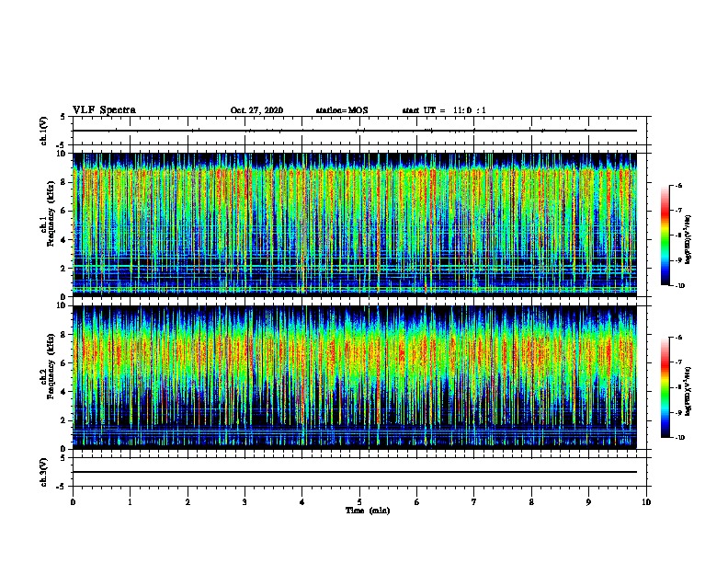Click the "ch.3(V)" waveform axis label
This screenshot has height=563, width=728.
pyautogui.click(x=44, y=472)
